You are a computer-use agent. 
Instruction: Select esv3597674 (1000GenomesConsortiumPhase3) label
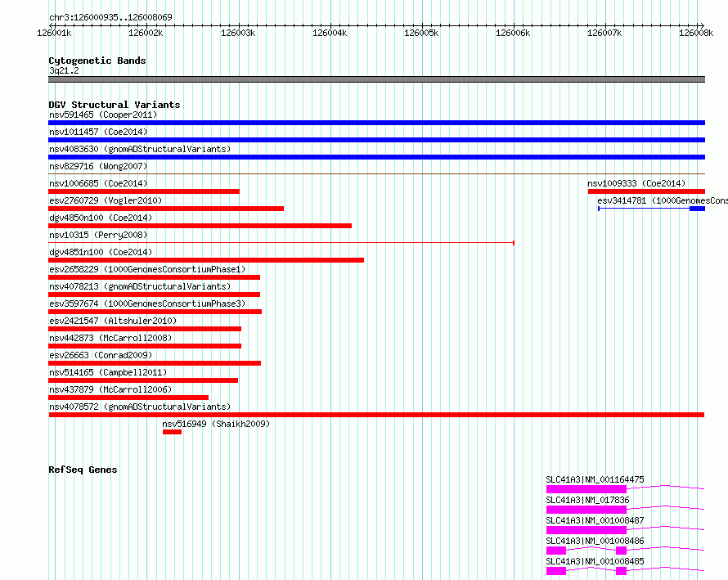[147, 303]
